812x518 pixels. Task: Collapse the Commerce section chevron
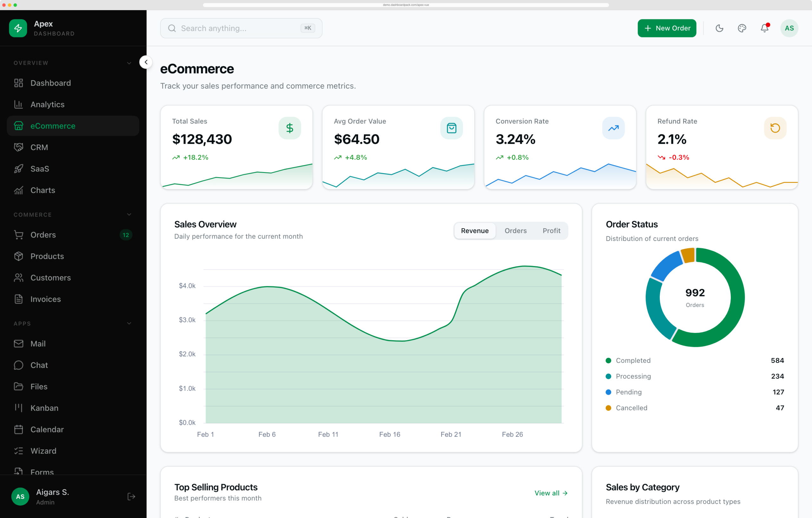(129, 215)
